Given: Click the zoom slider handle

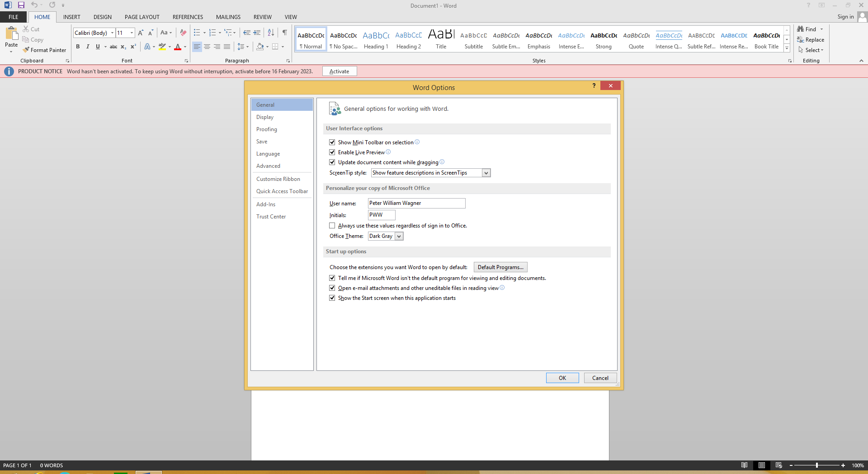Looking at the screenshot, I should 817,465.
